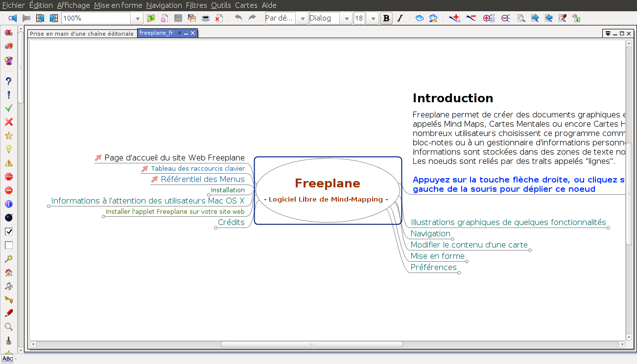The width and height of the screenshot is (637, 364).
Task: Apply the house node icon
Action: (8, 272)
